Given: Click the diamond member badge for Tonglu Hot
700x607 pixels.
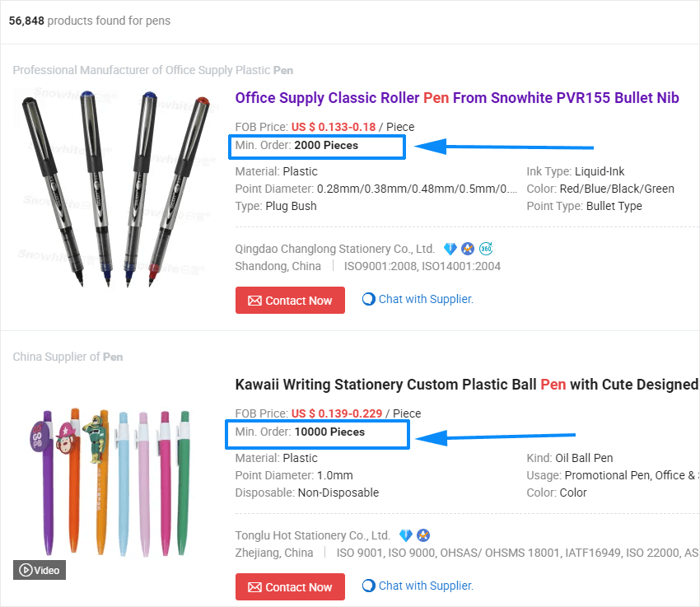Looking at the screenshot, I should (405, 535).
